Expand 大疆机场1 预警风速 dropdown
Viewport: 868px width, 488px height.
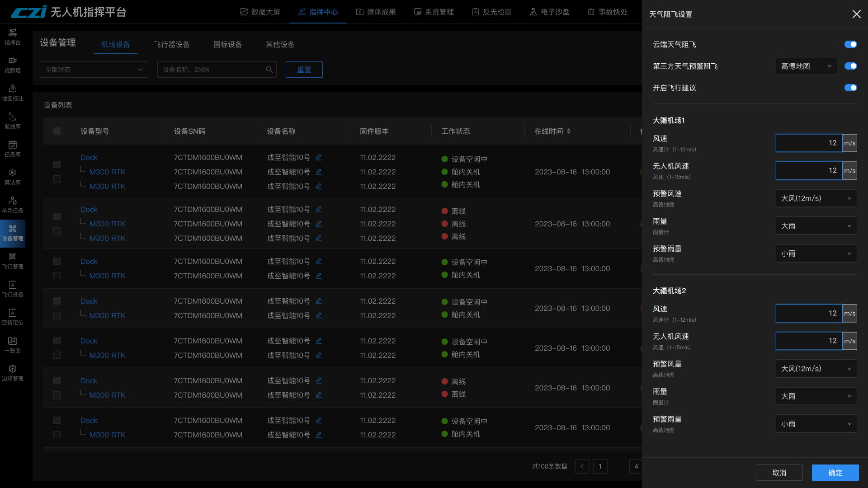pos(816,198)
